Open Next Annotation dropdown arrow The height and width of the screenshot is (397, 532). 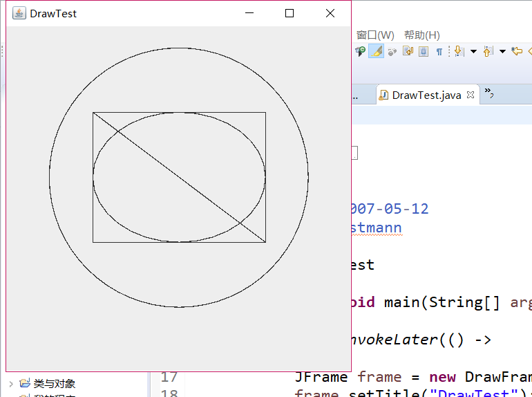click(473, 52)
